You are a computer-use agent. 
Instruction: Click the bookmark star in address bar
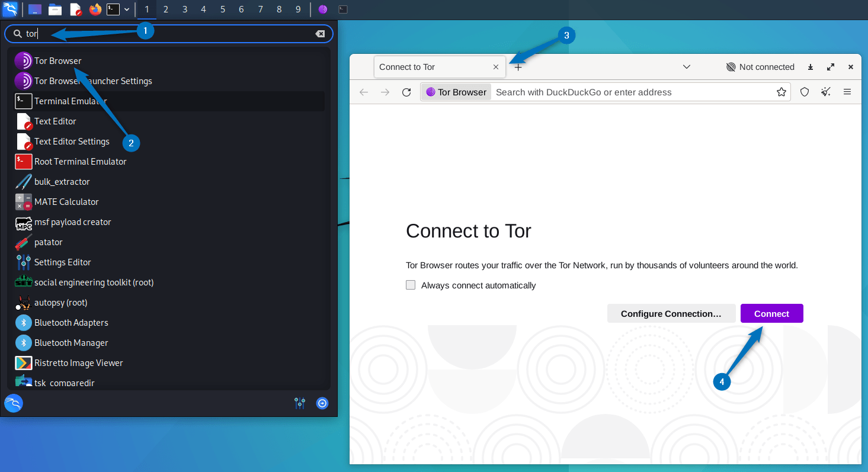781,92
